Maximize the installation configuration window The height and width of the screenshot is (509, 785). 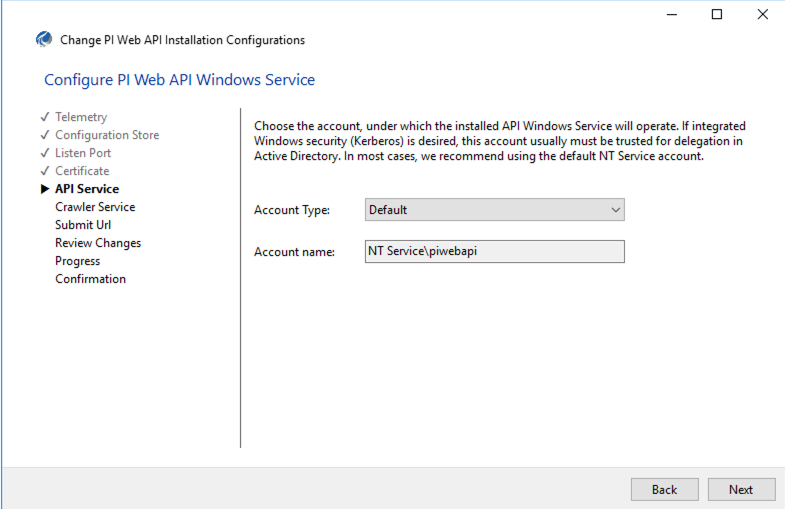(716, 14)
